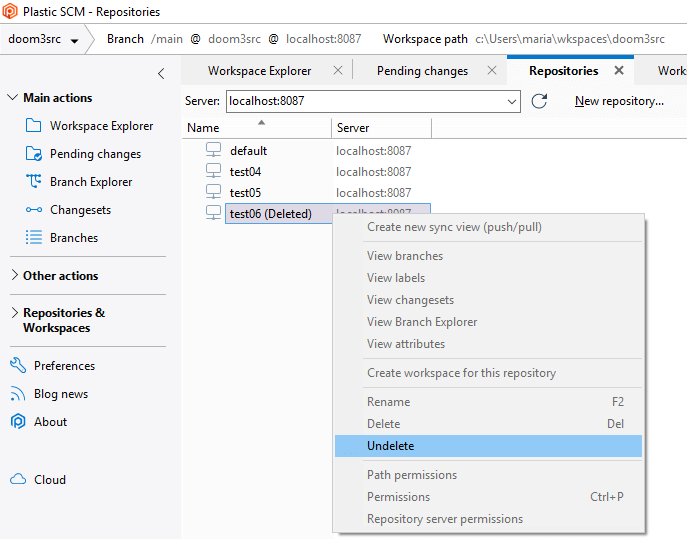The height and width of the screenshot is (539, 687).
Task: Click the repository icon next to test05
Action: [x=213, y=192]
